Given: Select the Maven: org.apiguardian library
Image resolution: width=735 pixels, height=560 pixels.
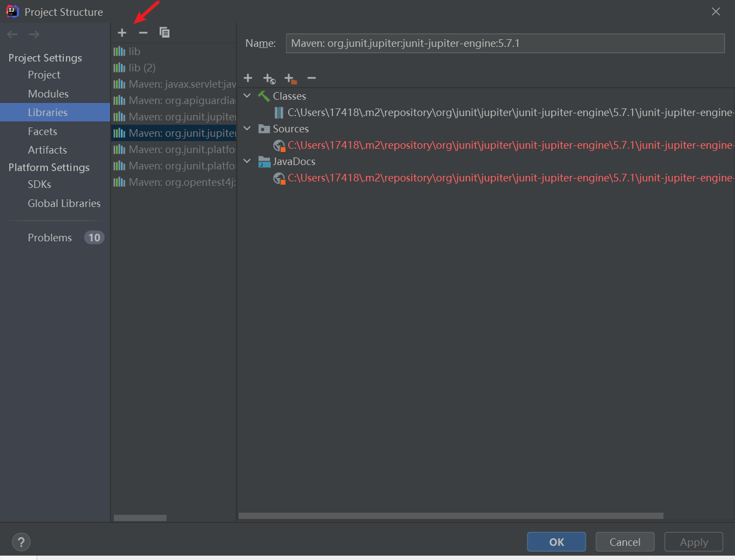Looking at the screenshot, I should point(174,100).
